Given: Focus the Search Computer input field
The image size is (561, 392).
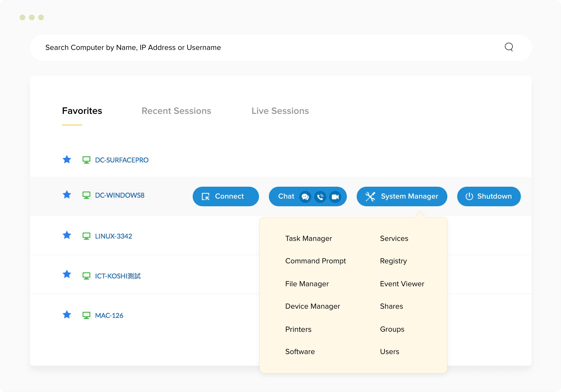Looking at the screenshot, I should pyautogui.click(x=281, y=48).
